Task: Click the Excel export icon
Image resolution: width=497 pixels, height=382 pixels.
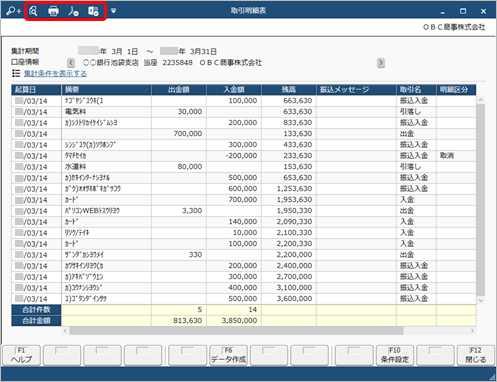Action: click(93, 11)
